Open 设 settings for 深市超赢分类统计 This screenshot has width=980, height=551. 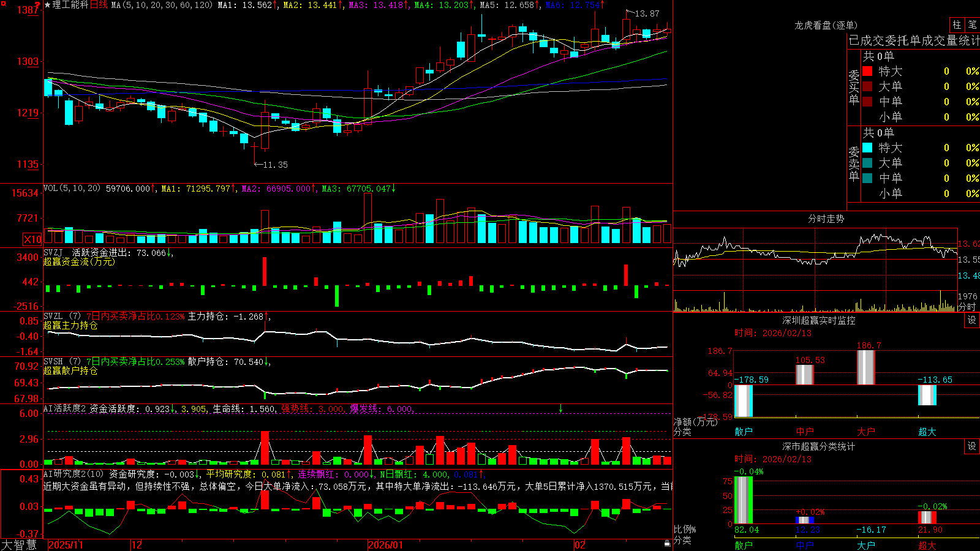[972, 446]
